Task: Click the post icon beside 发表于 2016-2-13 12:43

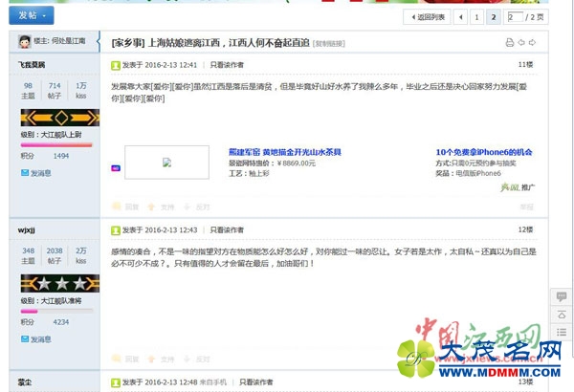Action: pos(116,230)
